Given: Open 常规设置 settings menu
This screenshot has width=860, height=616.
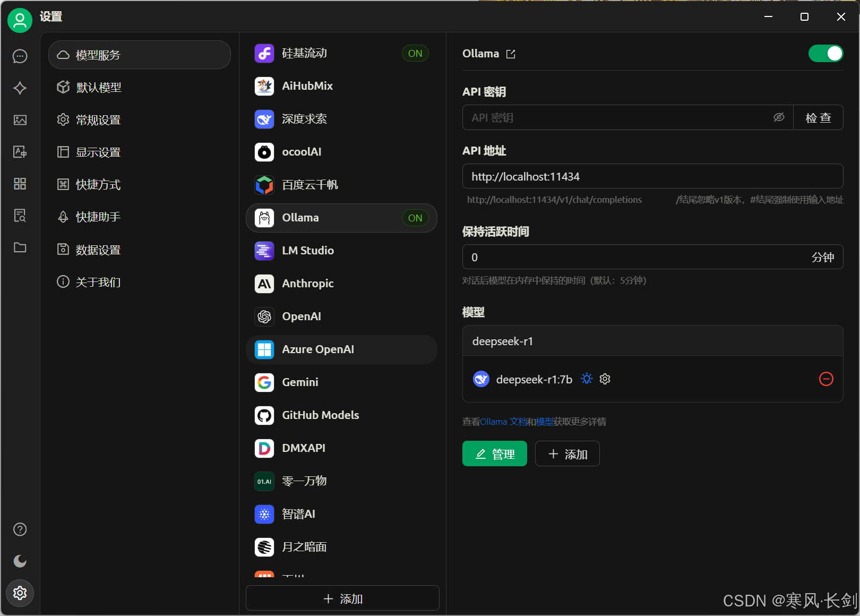Looking at the screenshot, I should 140,120.
